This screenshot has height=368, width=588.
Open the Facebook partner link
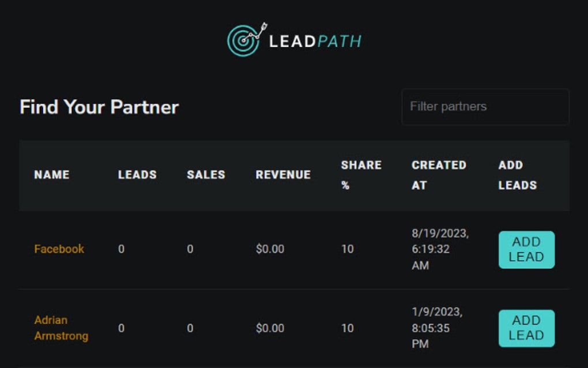pyautogui.click(x=59, y=249)
